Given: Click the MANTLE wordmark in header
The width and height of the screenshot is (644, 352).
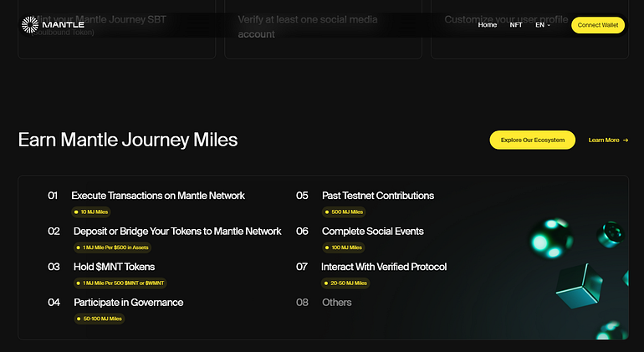Looking at the screenshot, I should [64, 25].
